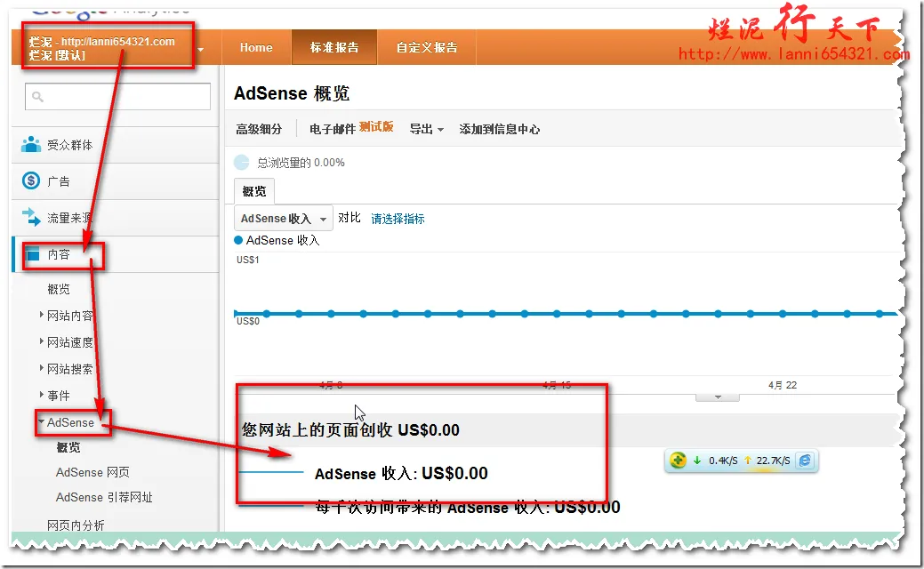Open the AdSense 网页 report
The height and width of the screenshot is (569, 924).
coord(92,472)
